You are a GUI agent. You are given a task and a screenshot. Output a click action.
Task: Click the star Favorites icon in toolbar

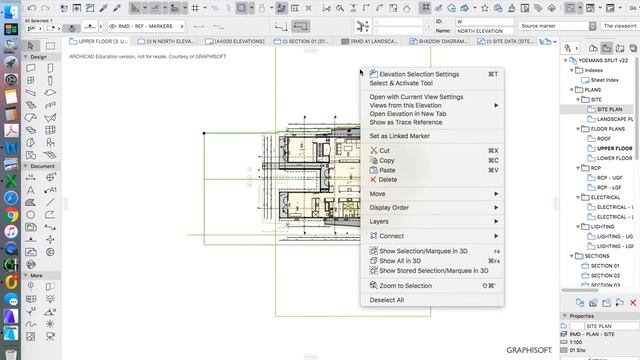point(484,8)
